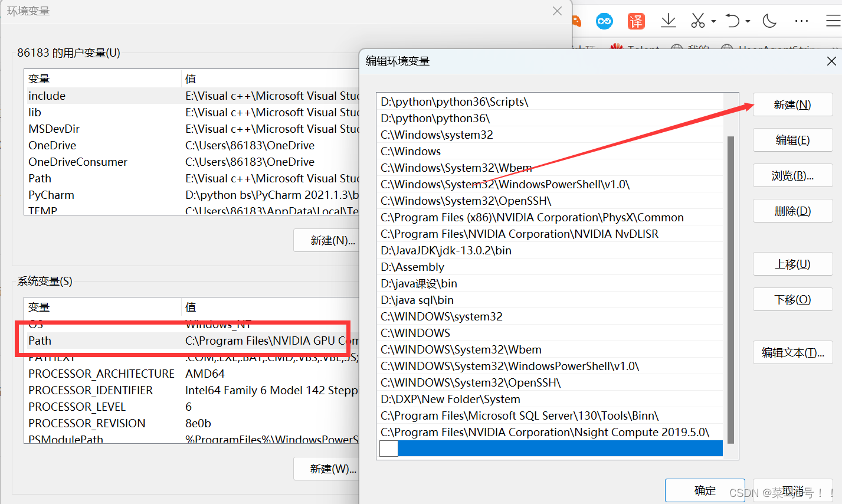842x504 pixels.
Task: Select the D:\DXP\New Folder\System entry
Action: click(551, 399)
